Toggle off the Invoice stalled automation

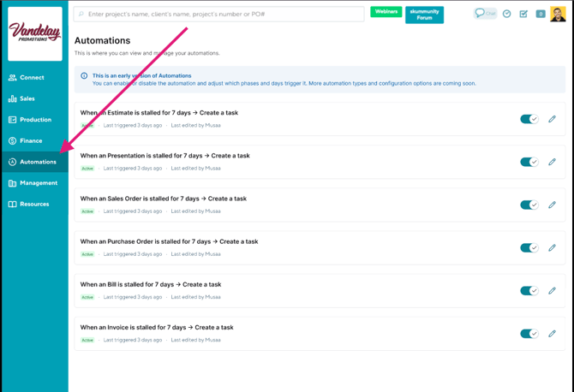(x=529, y=334)
